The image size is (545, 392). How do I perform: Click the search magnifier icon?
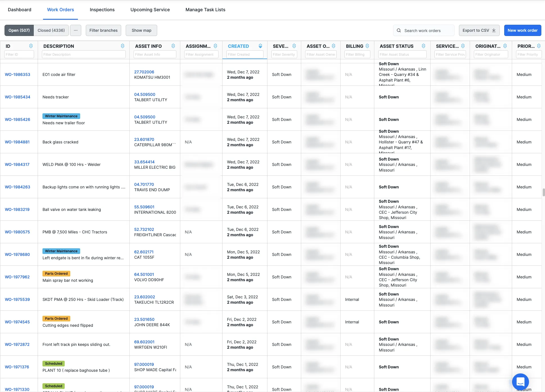(x=399, y=30)
